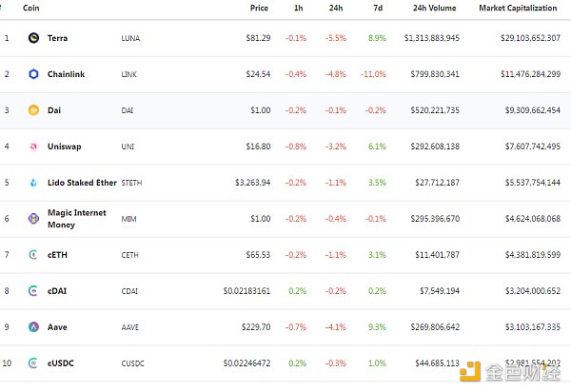Click the cETH coin logo icon

click(33, 255)
